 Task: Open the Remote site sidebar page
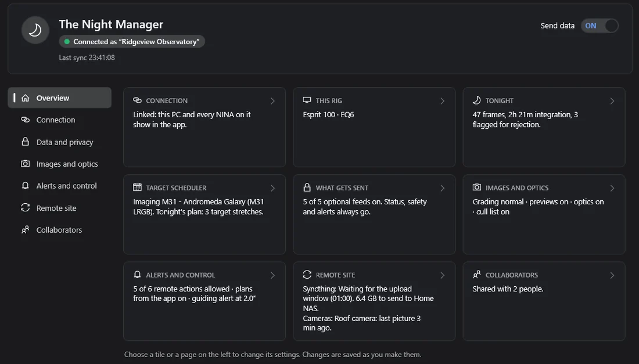click(59, 208)
